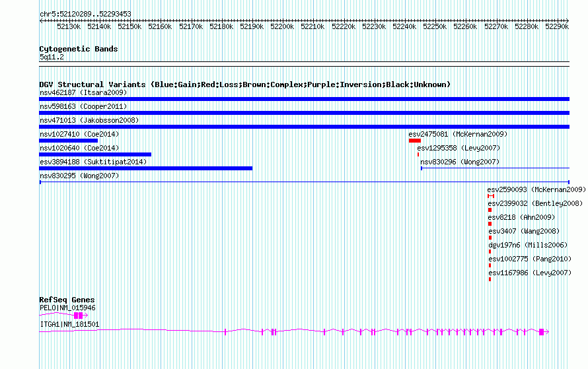This screenshot has width=588, height=369.
Task: Click the 52290k ruler tick label
Action: coord(557,26)
